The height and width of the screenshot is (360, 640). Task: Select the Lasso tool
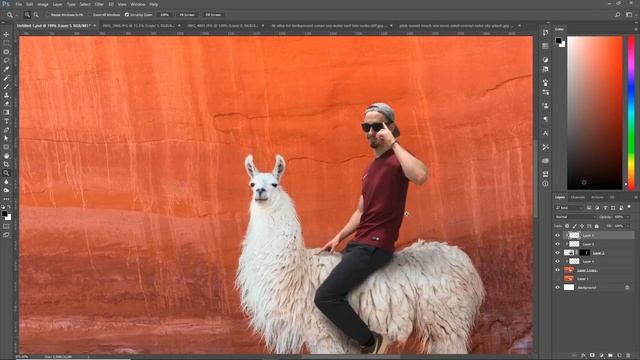[6, 60]
